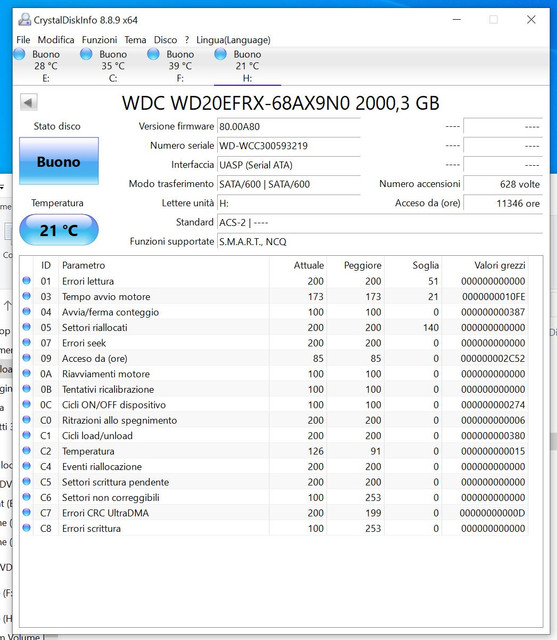This screenshot has width=557, height=640.
Task: Click Funzioni supportate field S.M.A.R.T., NCQ
Action: coord(379,242)
